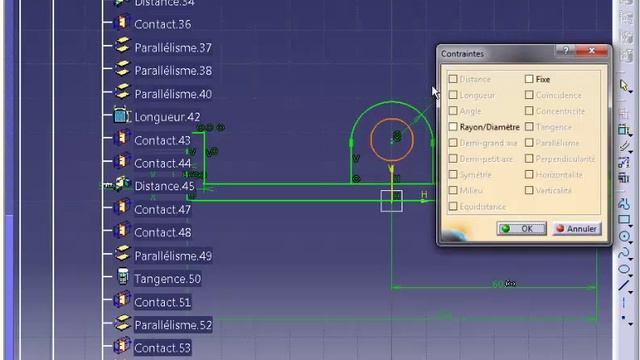Toggle the Symétrie checkbox
Image resolution: width=640 pixels, height=360 pixels.
point(453,174)
